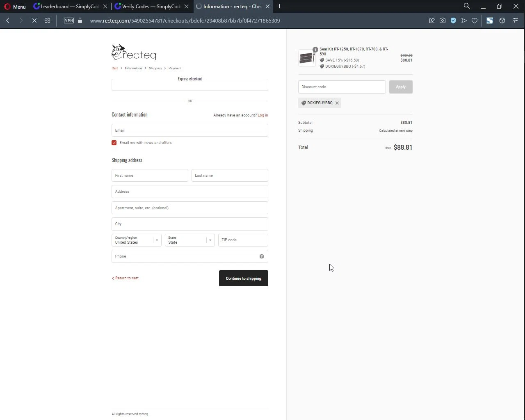Click the Apply discount button
This screenshot has height=420, width=525.
tap(401, 87)
